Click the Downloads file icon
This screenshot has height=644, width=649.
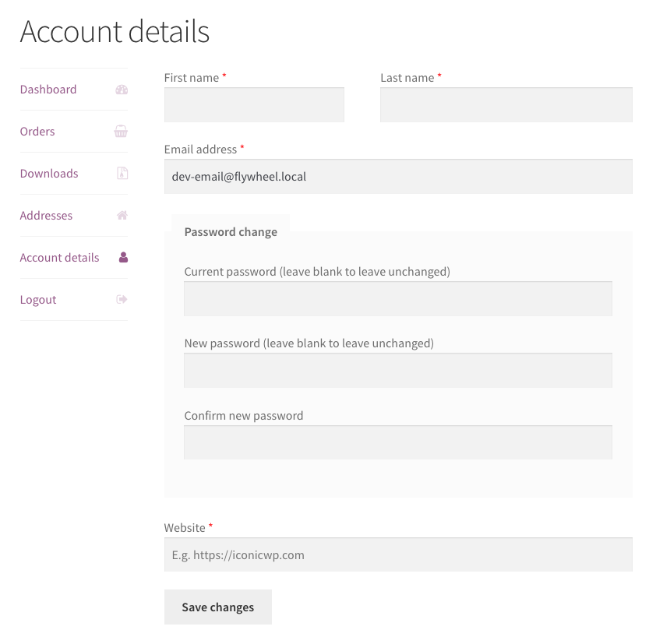(x=122, y=174)
